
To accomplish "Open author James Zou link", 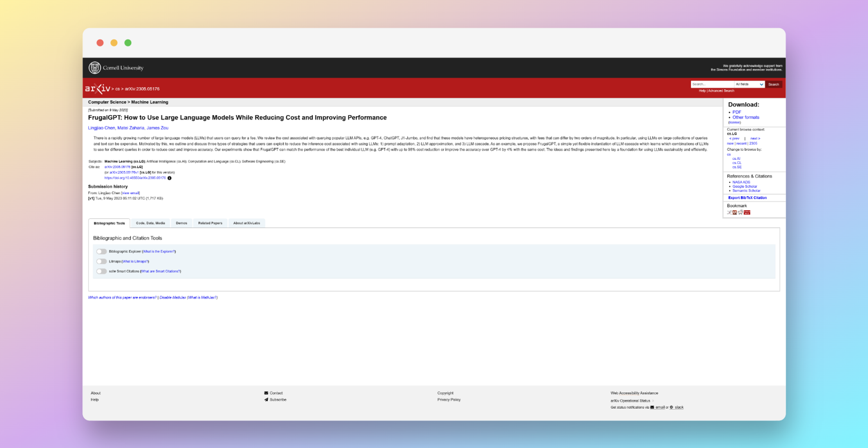I will coord(158,128).
